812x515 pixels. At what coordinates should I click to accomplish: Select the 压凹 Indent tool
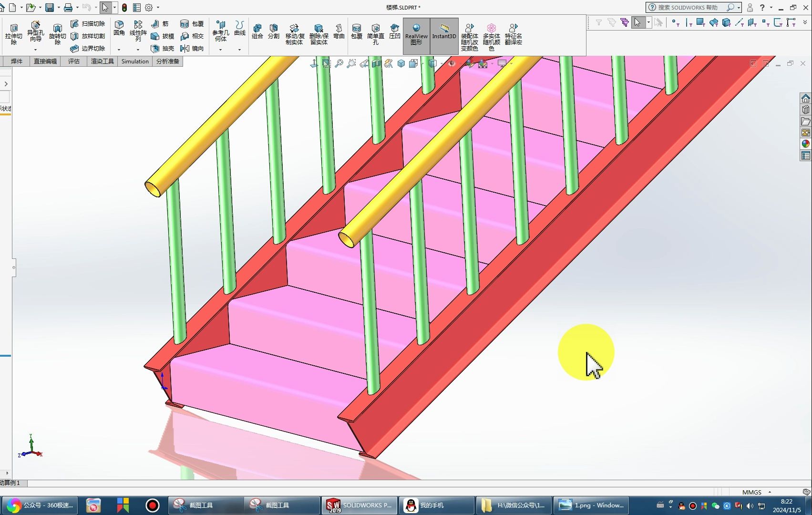coord(394,31)
